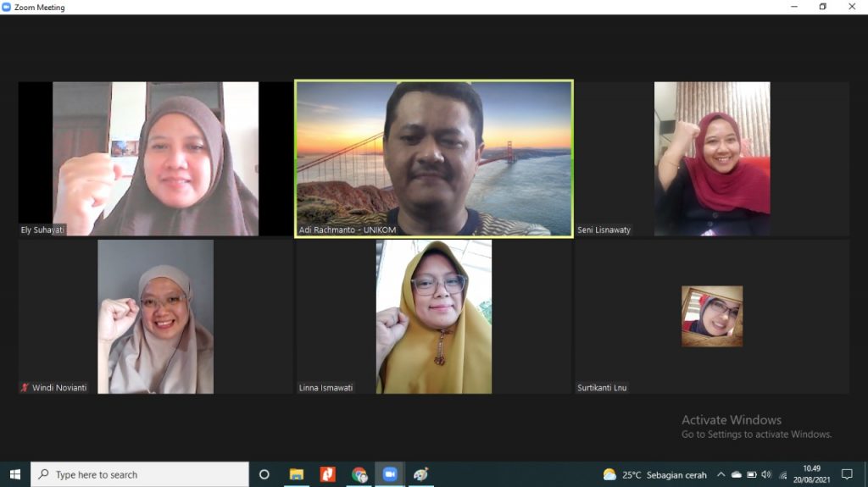Click the weather icon in taskbar
The image size is (868, 487).
pos(609,474)
